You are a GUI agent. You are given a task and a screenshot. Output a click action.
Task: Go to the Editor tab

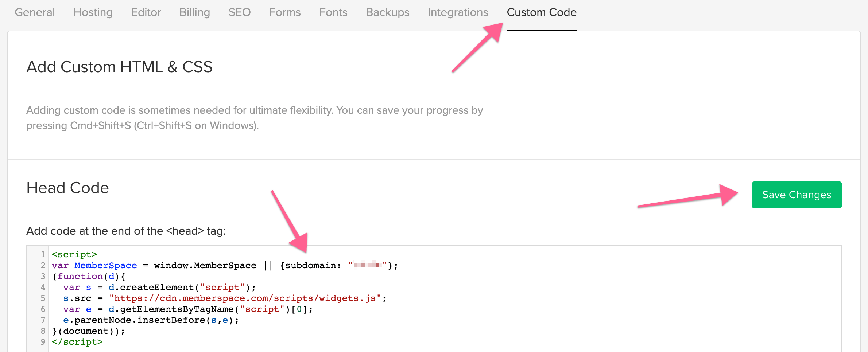146,12
